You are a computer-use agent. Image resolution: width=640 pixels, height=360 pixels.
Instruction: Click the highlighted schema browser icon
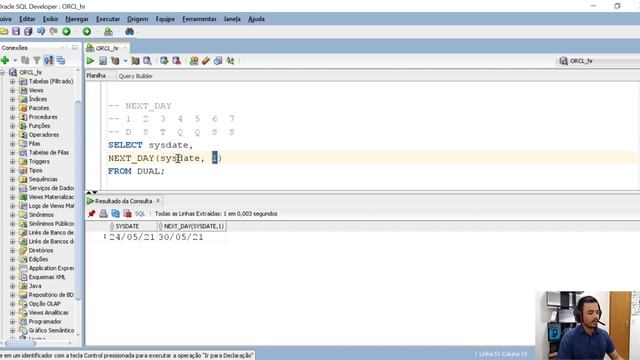[49, 60]
